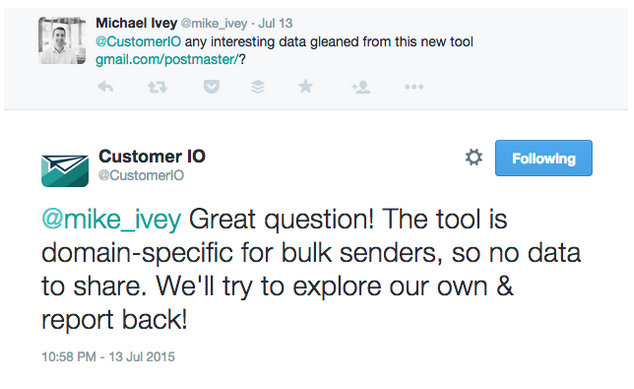Reply to Michael Ivey's tweet
Viewport: 634px width, 389px height.
[106, 87]
